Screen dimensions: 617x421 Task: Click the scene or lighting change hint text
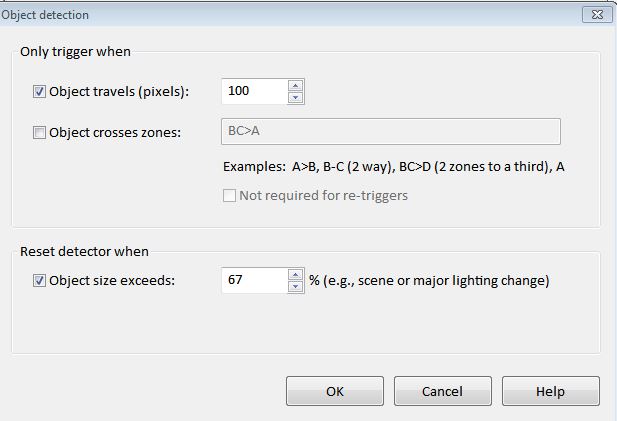[x=429, y=281]
